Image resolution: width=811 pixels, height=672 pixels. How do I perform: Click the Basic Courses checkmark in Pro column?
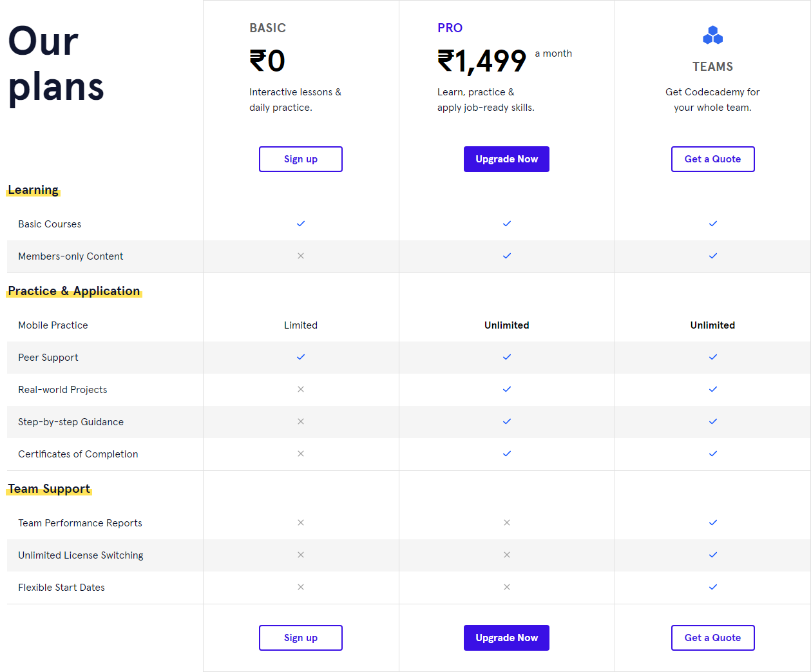click(x=507, y=224)
